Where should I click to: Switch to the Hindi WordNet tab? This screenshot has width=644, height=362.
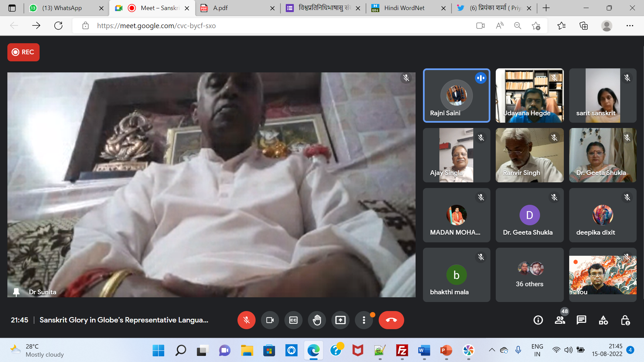[x=404, y=8]
